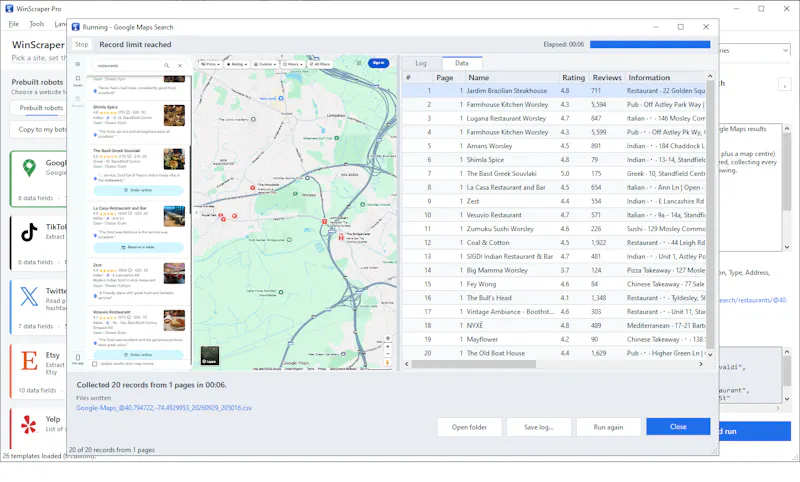Click the data table horizontal scrollbar thumb

[473, 364]
